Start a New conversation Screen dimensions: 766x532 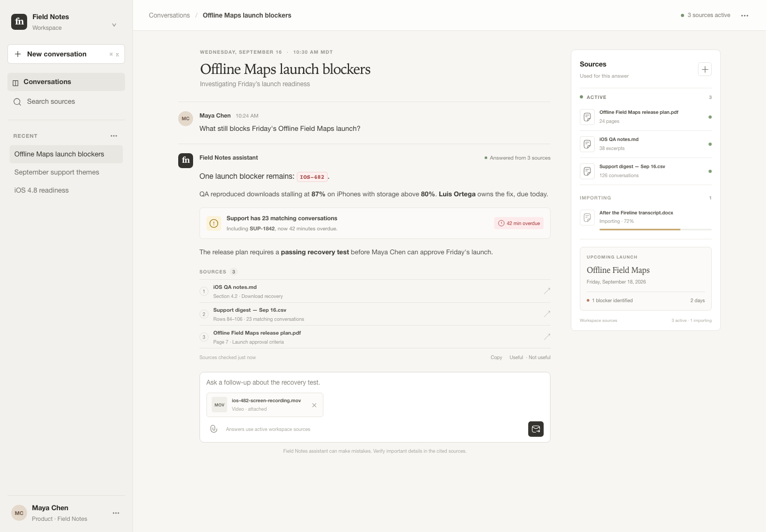pyautogui.click(x=66, y=54)
